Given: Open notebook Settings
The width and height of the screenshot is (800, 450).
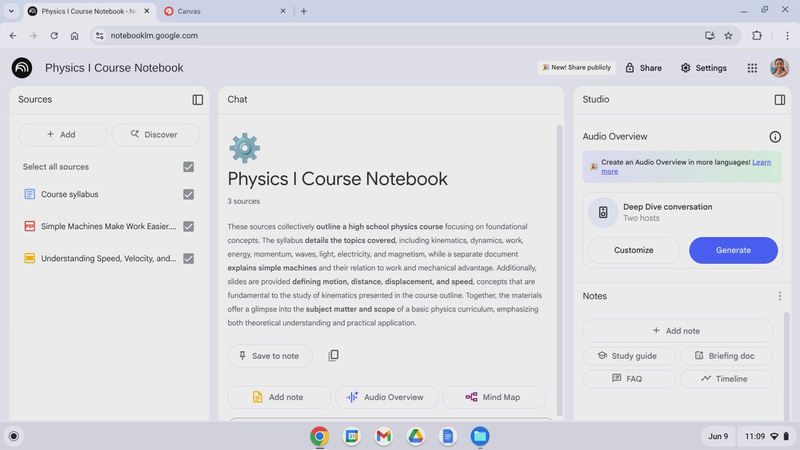Looking at the screenshot, I should coord(704,68).
